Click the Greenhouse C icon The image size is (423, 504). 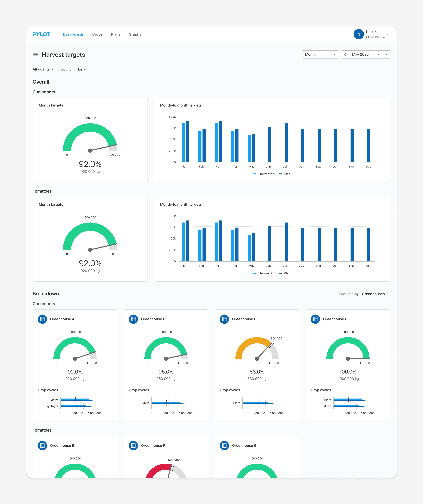[224, 319]
